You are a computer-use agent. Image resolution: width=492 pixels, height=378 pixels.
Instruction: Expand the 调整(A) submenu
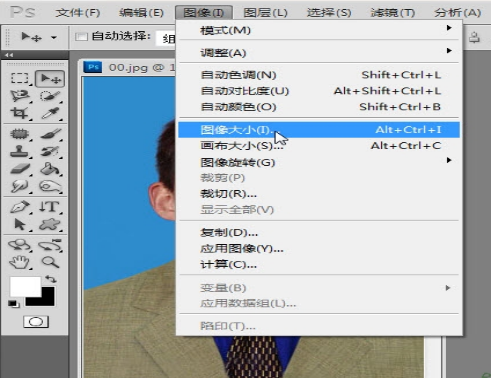tap(319, 52)
